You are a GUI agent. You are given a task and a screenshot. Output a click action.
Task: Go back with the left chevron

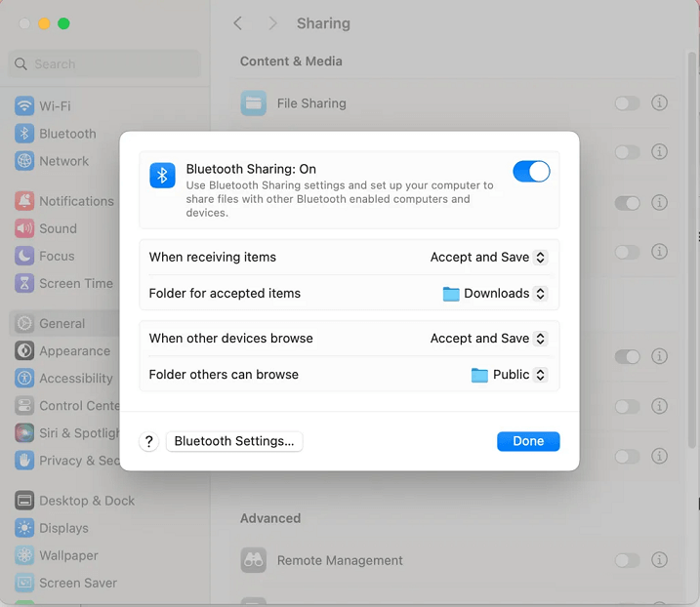point(238,23)
